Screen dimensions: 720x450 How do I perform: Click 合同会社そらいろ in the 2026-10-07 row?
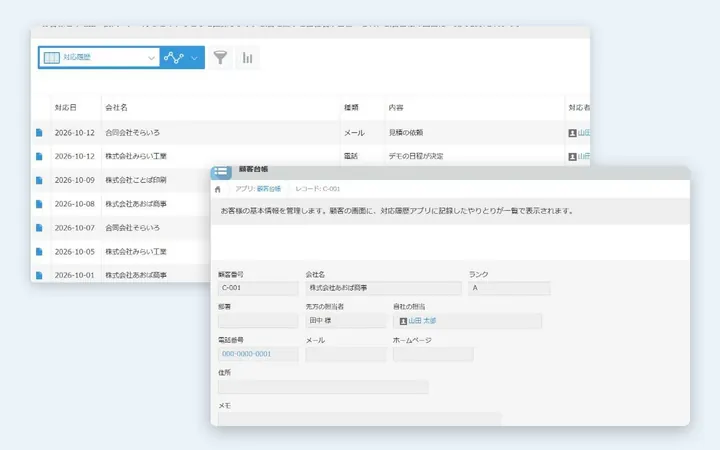(x=133, y=228)
